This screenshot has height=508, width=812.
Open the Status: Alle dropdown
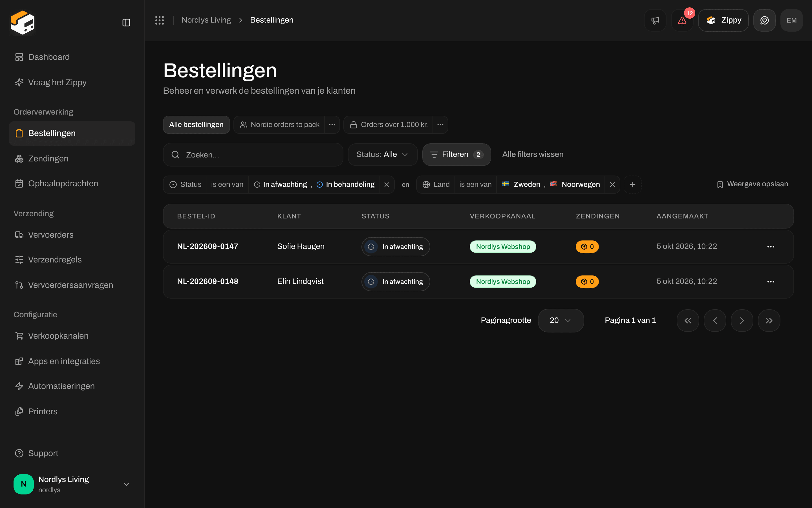click(383, 155)
